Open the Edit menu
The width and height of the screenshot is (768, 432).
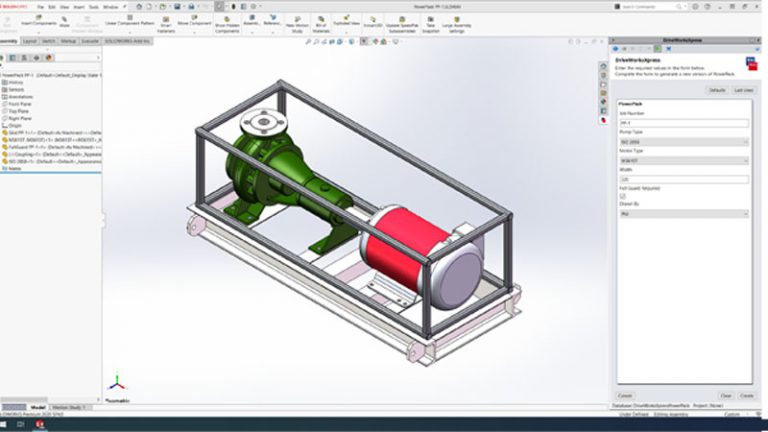pyautogui.click(x=51, y=7)
